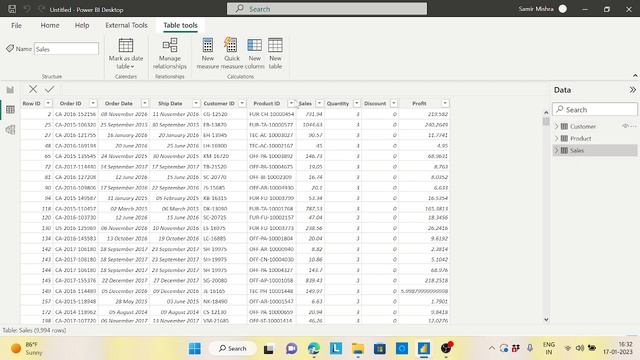640x360 pixels.
Task: Add a New column
Action: 254,53
